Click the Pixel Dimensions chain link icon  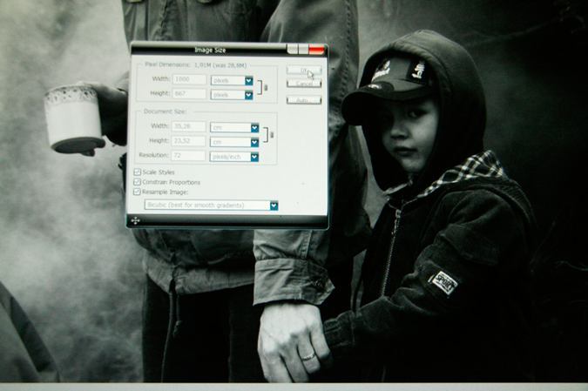tap(266, 88)
